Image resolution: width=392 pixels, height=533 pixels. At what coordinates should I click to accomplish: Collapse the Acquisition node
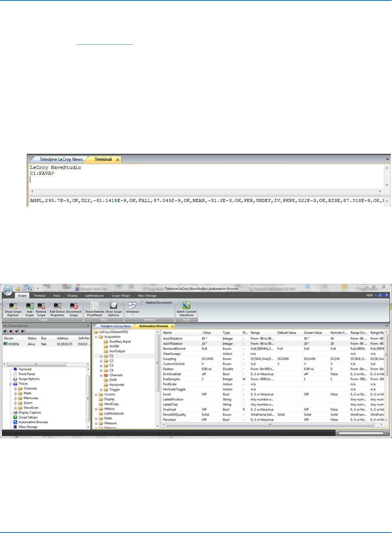tap(96, 337)
